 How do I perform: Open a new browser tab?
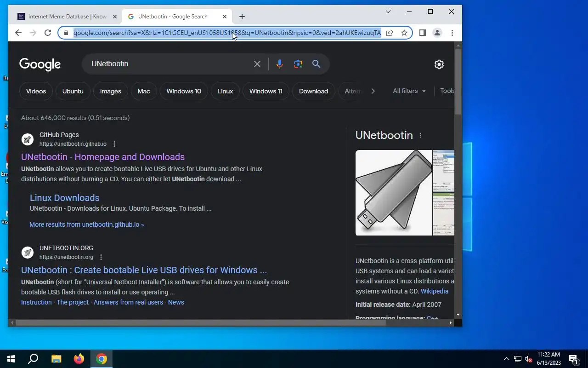pyautogui.click(x=242, y=17)
